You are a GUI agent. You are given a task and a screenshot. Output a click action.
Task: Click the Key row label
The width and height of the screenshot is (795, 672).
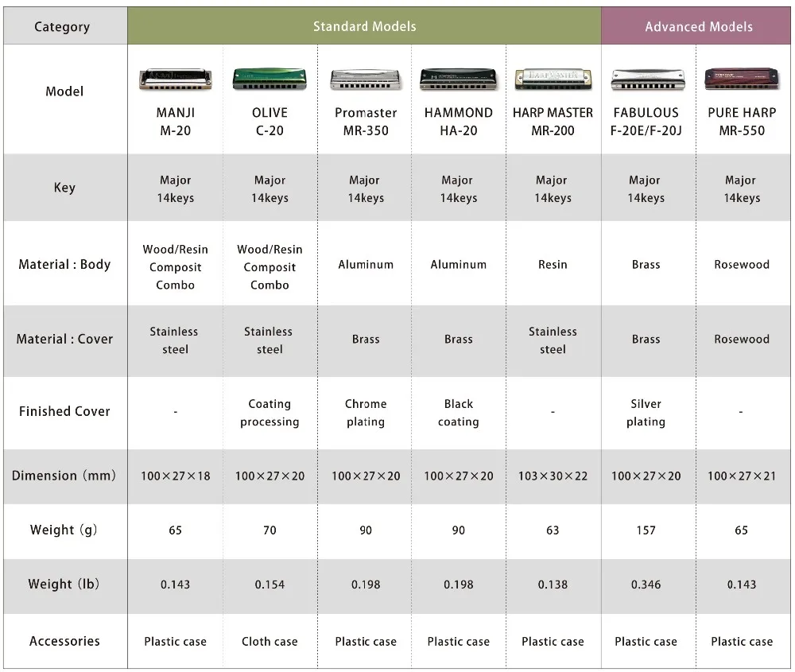pos(64,187)
